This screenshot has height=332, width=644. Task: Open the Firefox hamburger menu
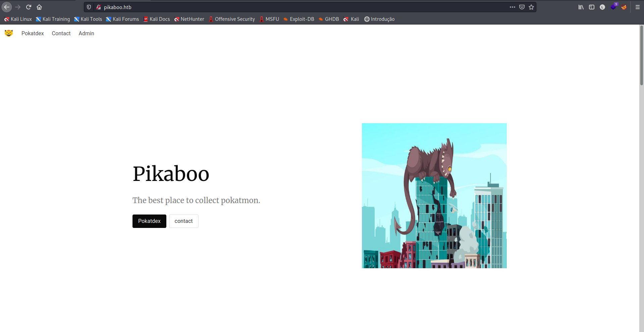click(638, 7)
